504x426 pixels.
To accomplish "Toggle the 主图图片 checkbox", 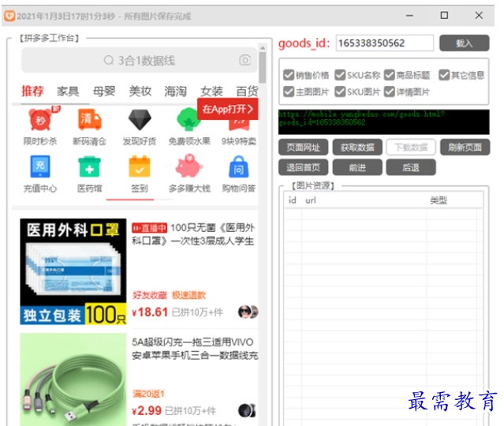I will click(289, 92).
